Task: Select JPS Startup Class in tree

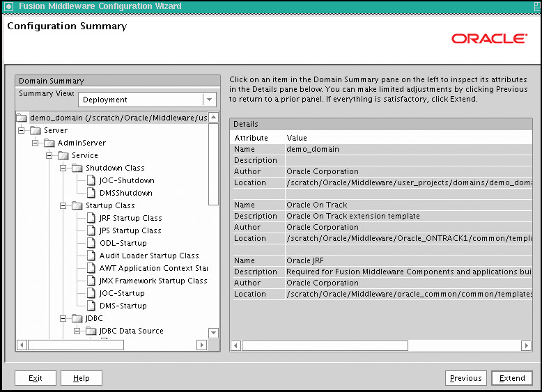Action: 130,230
